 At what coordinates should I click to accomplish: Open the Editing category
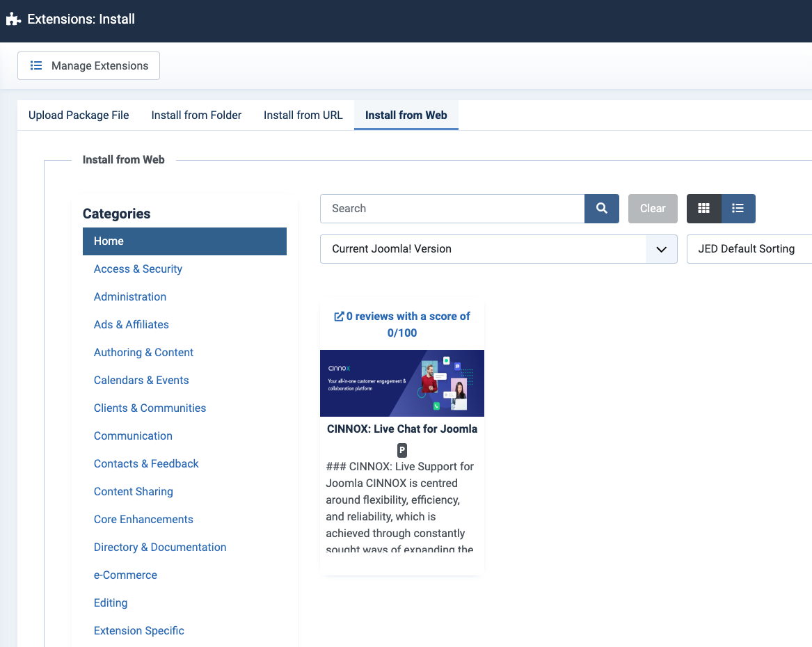point(111,603)
